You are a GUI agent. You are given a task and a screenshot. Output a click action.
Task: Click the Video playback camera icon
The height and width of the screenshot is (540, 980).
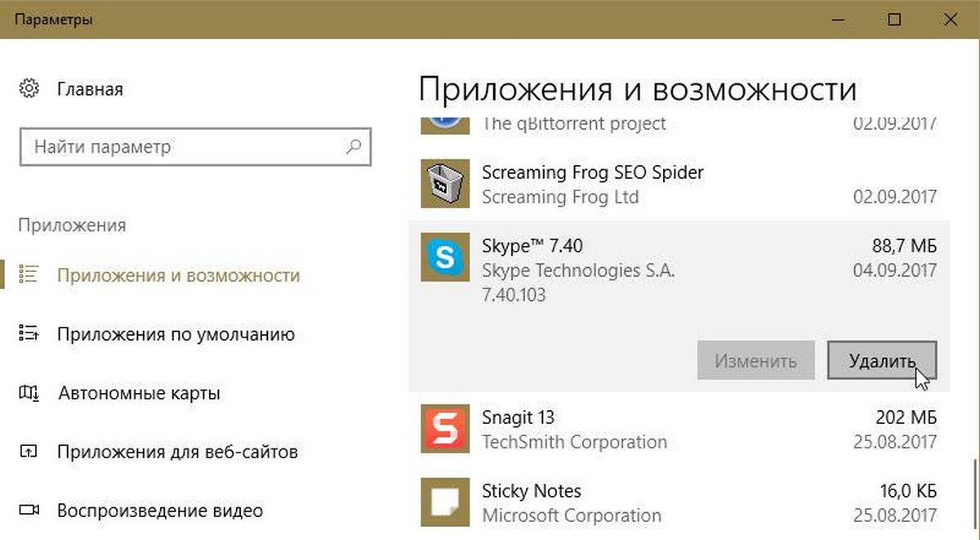click(x=29, y=511)
